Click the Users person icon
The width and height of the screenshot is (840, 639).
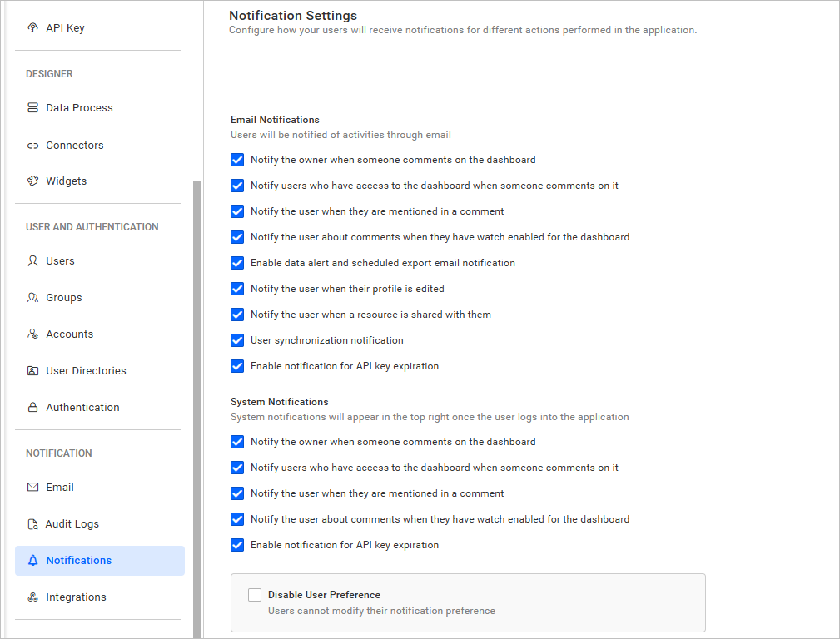click(32, 260)
